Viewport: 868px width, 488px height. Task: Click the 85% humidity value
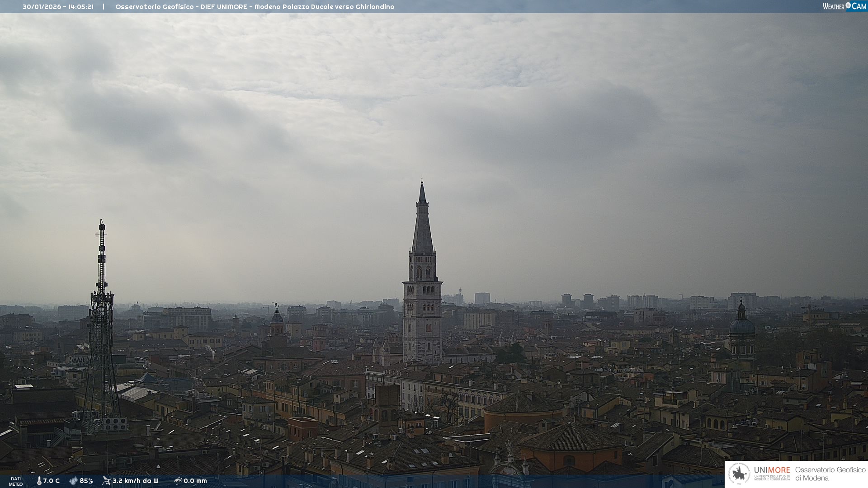[x=86, y=481]
